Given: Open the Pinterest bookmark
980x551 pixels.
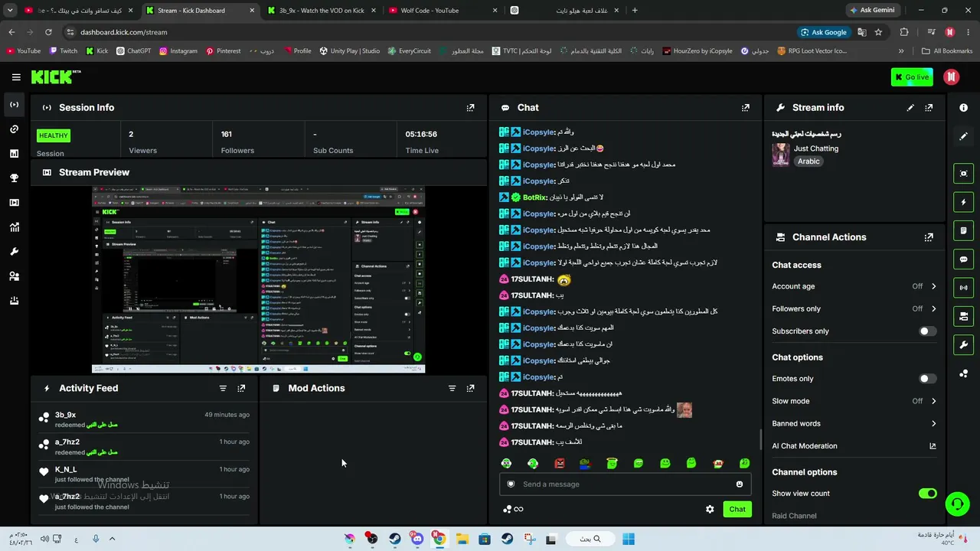Looking at the screenshot, I should (x=223, y=51).
